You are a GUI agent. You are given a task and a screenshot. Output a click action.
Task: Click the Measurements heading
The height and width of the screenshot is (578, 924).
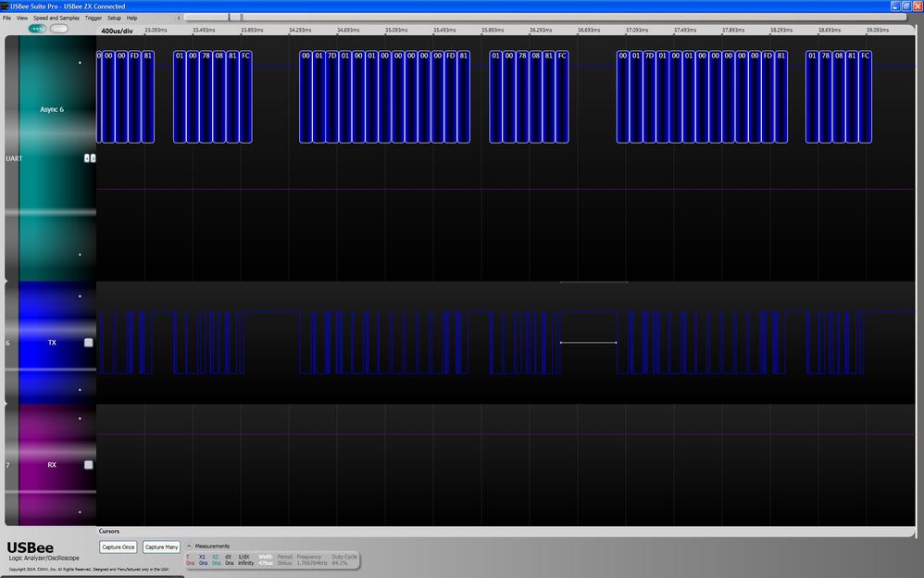coord(212,547)
